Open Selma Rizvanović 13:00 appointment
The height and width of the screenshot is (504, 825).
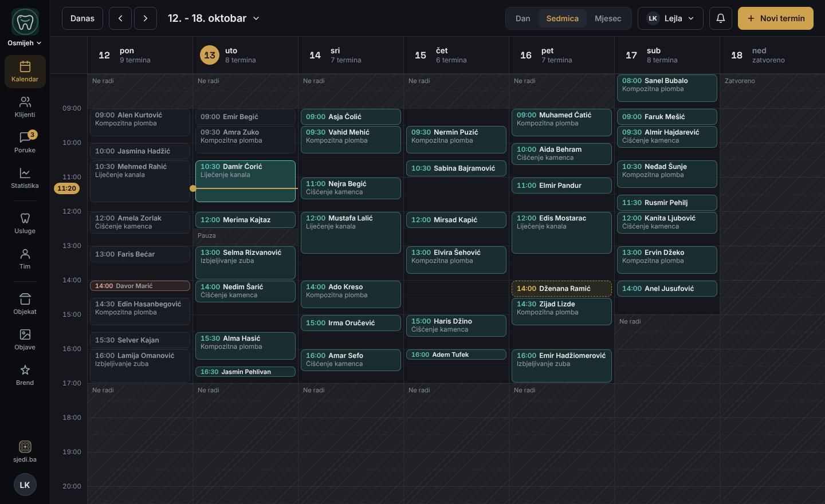[245, 263]
